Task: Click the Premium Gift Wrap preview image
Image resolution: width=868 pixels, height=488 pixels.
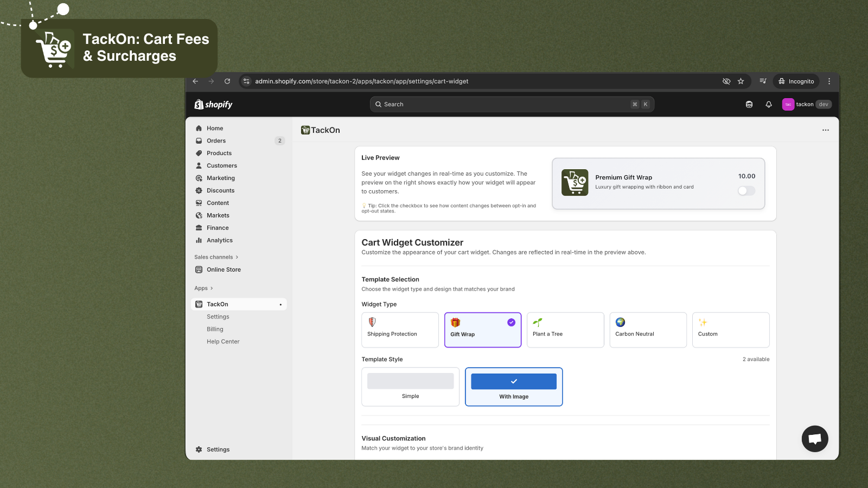Action: pos(575,183)
